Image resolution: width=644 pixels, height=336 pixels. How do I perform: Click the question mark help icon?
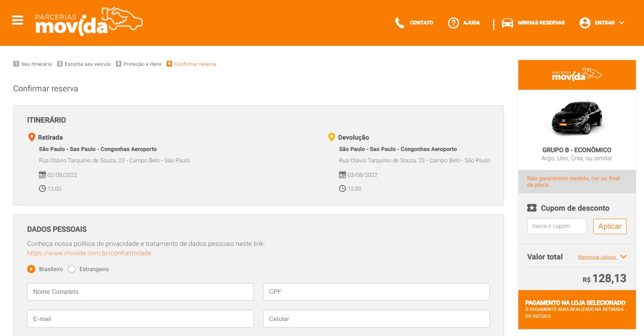453,23
